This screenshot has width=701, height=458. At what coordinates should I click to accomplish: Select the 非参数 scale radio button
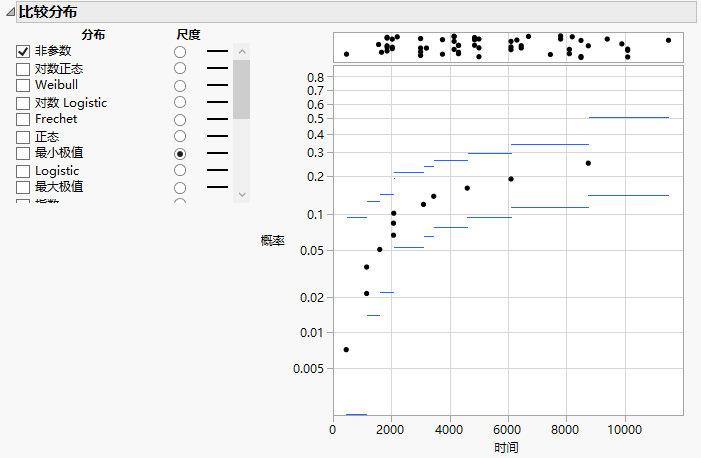(180, 52)
